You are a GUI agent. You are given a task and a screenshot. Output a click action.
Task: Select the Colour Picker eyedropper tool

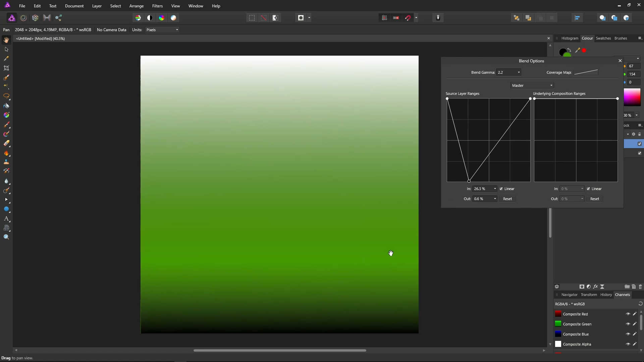pyautogui.click(x=6, y=59)
